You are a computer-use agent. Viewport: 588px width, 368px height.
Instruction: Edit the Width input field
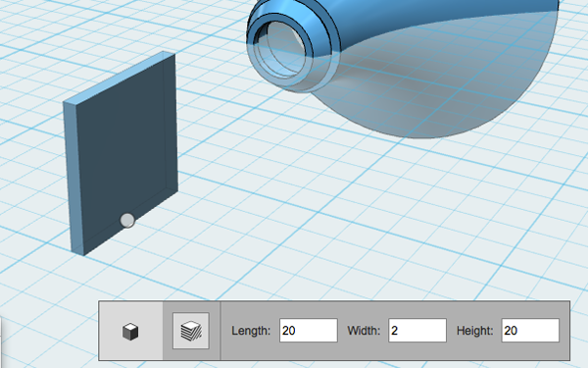coord(417,331)
